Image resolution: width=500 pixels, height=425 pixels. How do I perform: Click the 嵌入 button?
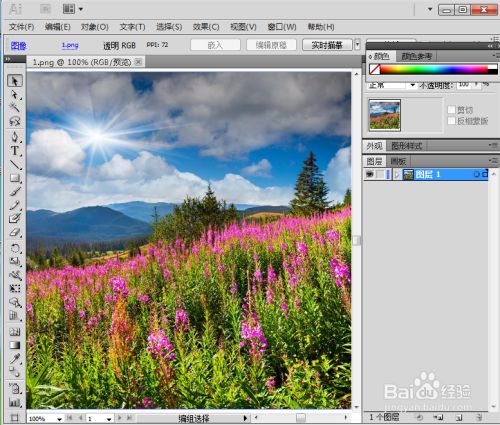pos(215,45)
